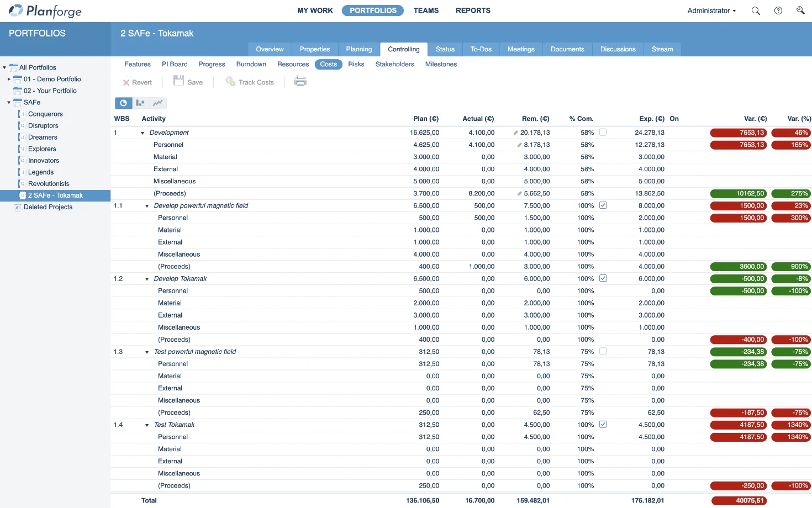Click the Explorers project icon
The image size is (812, 508).
(x=22, y=149)
